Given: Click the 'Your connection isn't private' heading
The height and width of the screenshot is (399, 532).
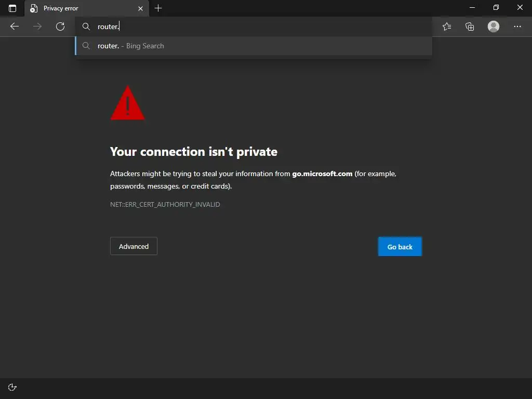Looking at the screenshot, I should click(194, 152).
